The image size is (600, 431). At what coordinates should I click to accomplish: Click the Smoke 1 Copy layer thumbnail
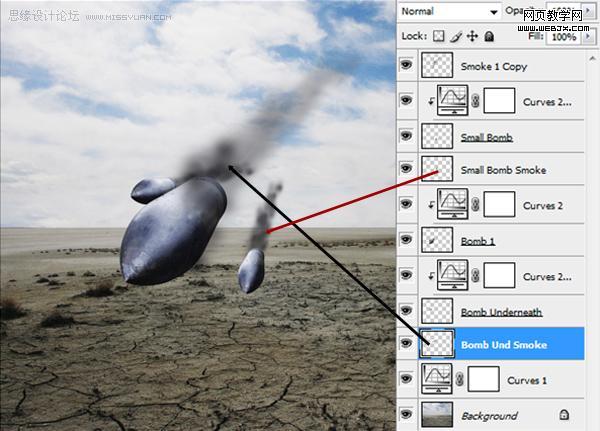pos(437,65)
